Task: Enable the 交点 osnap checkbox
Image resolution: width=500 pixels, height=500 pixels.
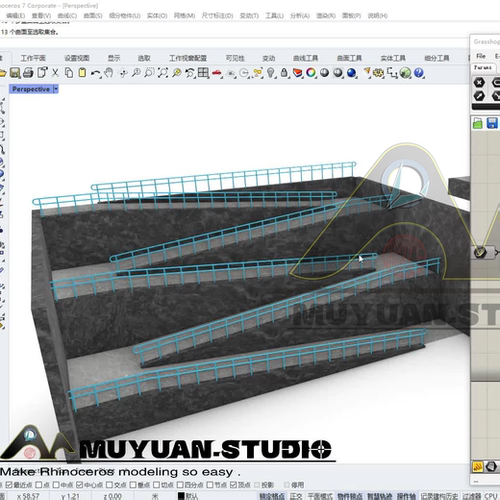Action: pyautogui.click(x=109, y=485)
